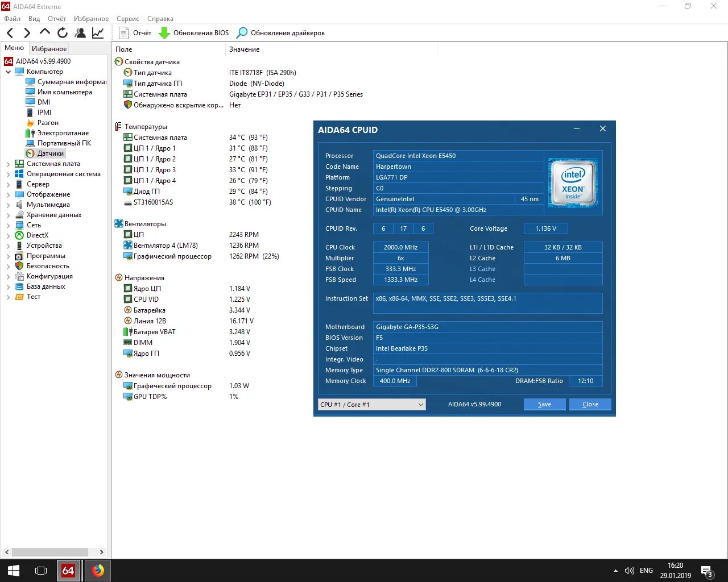Click the Тест tree icon
The image size is (728, 582).
tap(19, 297)
